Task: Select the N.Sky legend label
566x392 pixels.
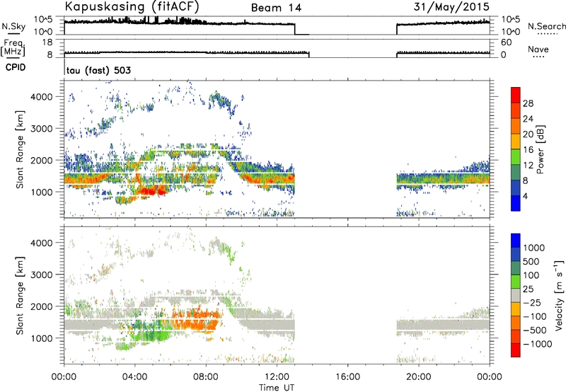Action: (13, 26)
